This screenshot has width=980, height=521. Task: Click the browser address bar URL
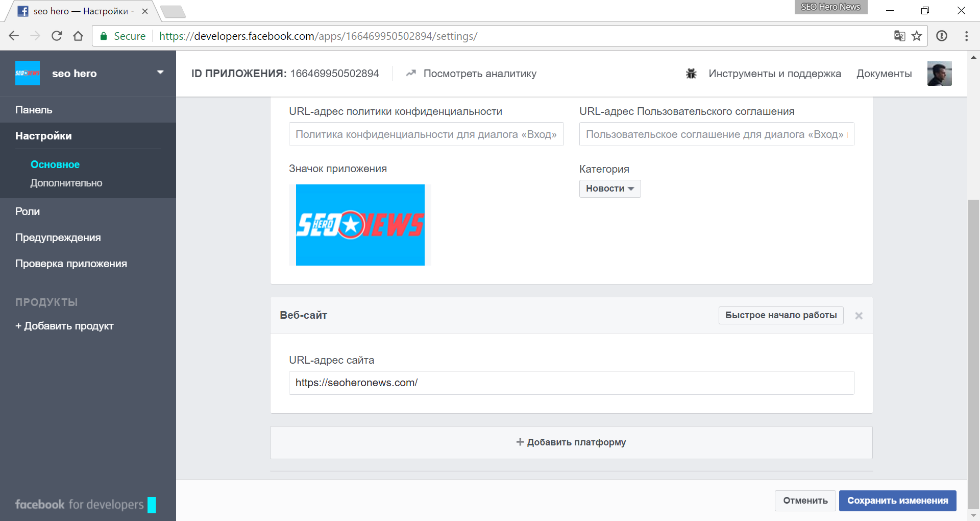(318, 36)
